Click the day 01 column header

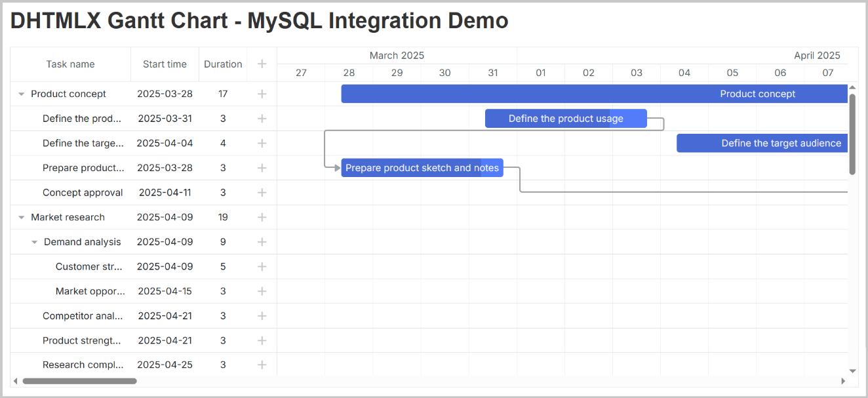click(540, 73)
